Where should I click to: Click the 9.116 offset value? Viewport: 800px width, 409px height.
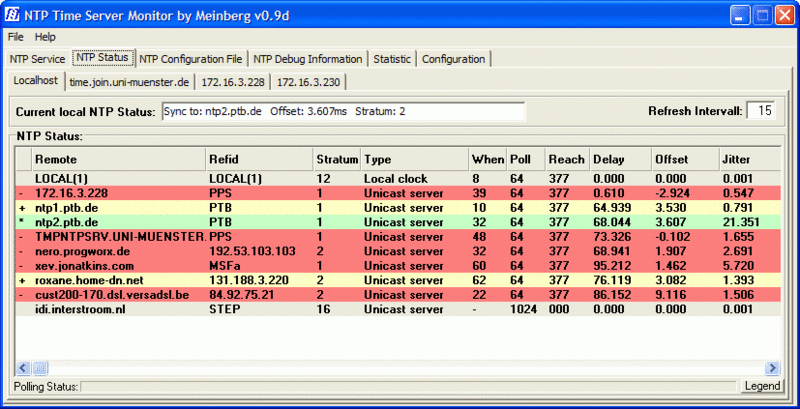click(670, 295)
